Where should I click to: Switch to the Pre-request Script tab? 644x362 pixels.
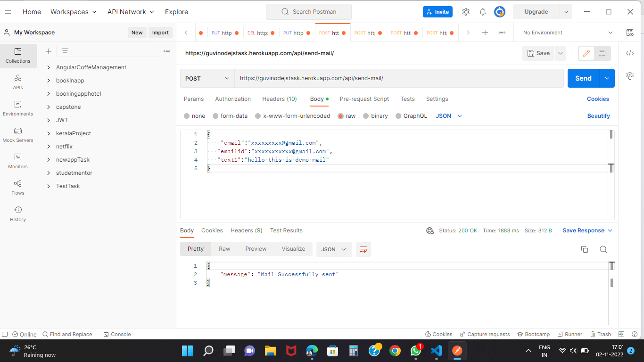click(364, 99)
